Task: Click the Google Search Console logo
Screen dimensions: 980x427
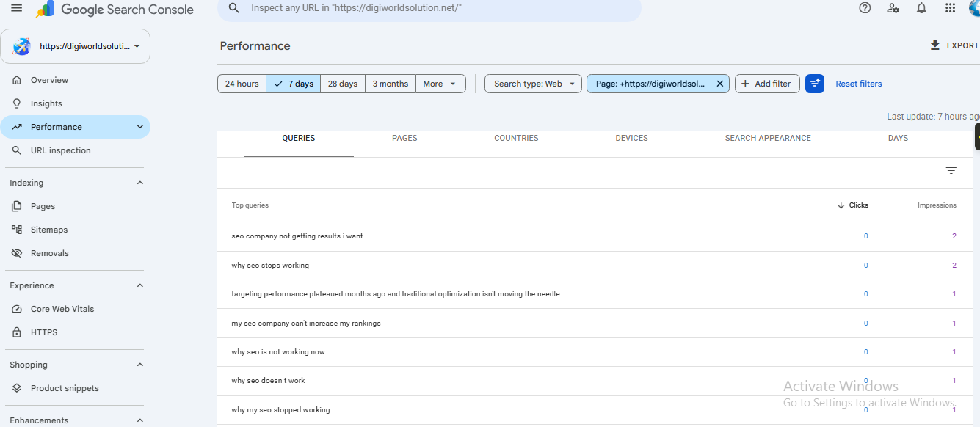Action: (x=115, y=10)
